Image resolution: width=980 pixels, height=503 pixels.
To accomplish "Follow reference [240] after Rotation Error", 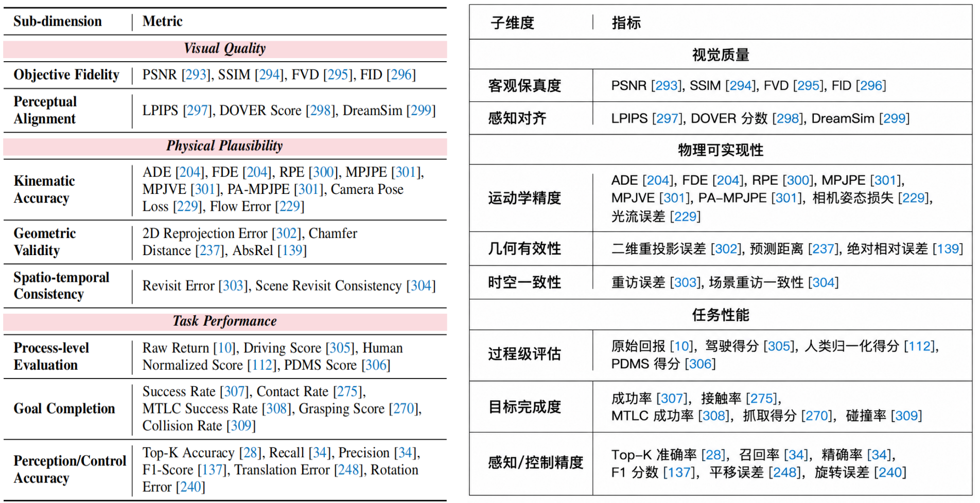I will pyautogui.click(x=190, y=487).
